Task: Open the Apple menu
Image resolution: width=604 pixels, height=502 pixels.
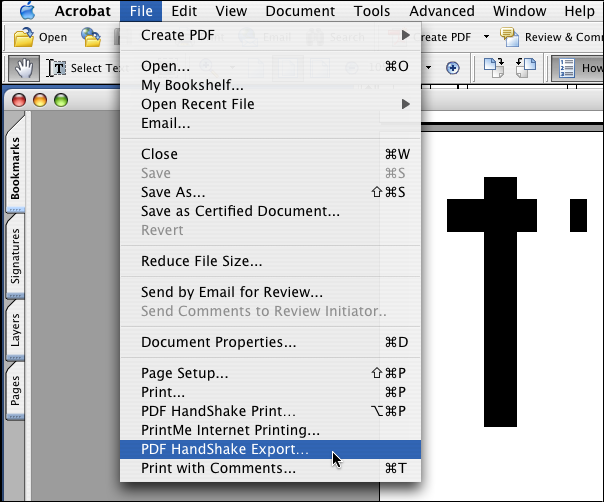Action: point(27,10)
